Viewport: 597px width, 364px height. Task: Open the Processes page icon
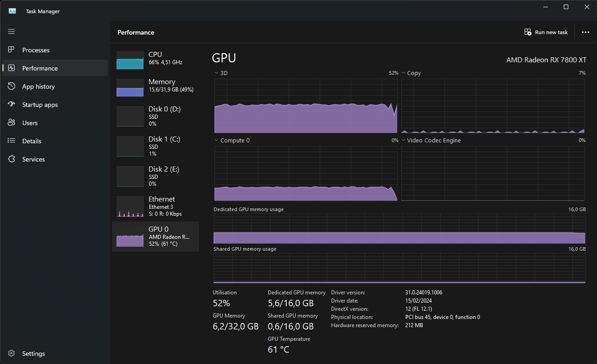click(12, 50)
